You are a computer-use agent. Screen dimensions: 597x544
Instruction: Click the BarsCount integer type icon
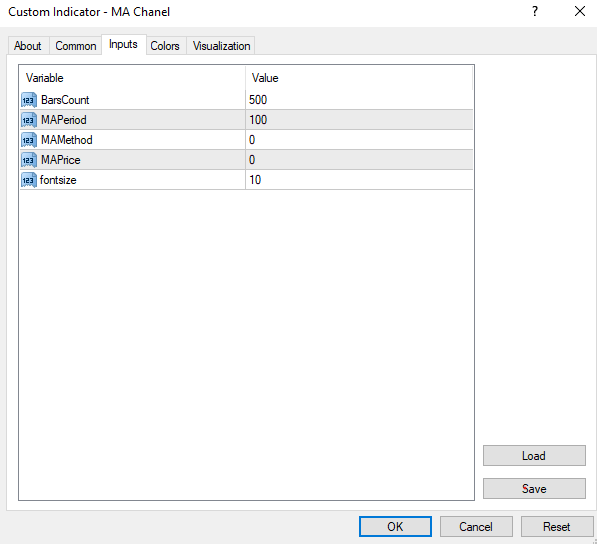(x=29, y=100)
